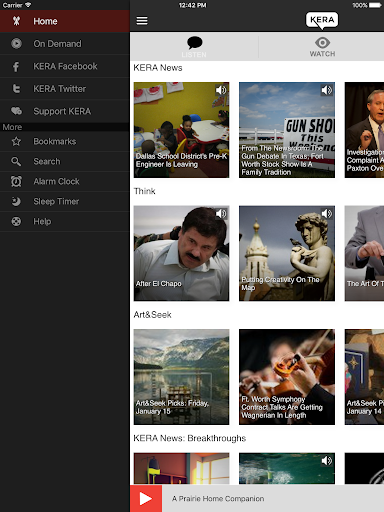Open KERA Facebook icon in sidebar
Image resolution: width=384 pixels, height=512 pixels.
(x=16, y=66)
